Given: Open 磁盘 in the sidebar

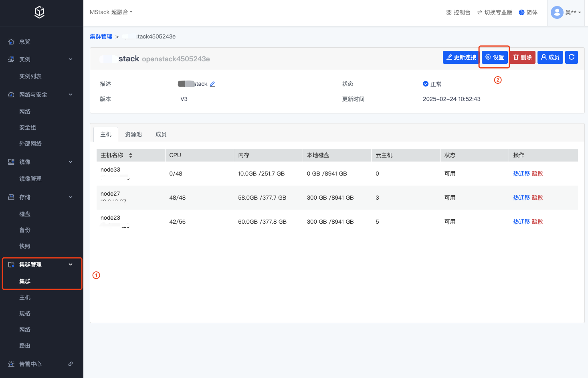Looking at the screenshot, I should click(x=25, y=214).
